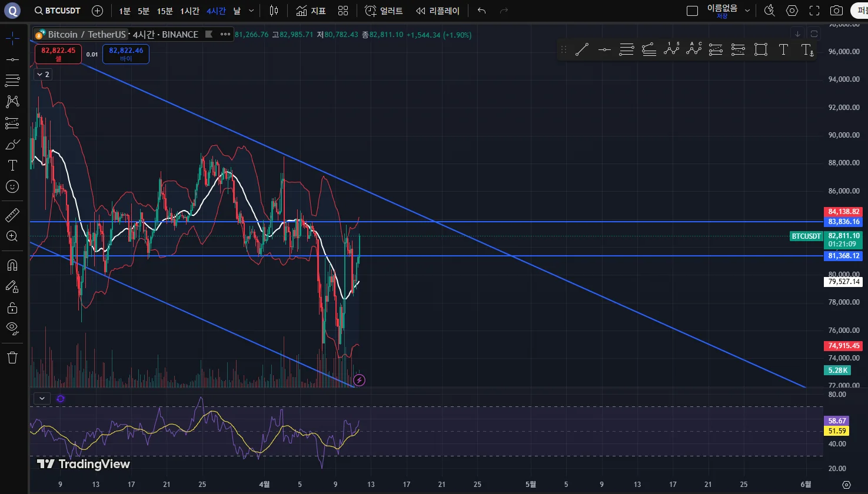Expand the 이름없음 layout dropdown arrow

[747, 11]
